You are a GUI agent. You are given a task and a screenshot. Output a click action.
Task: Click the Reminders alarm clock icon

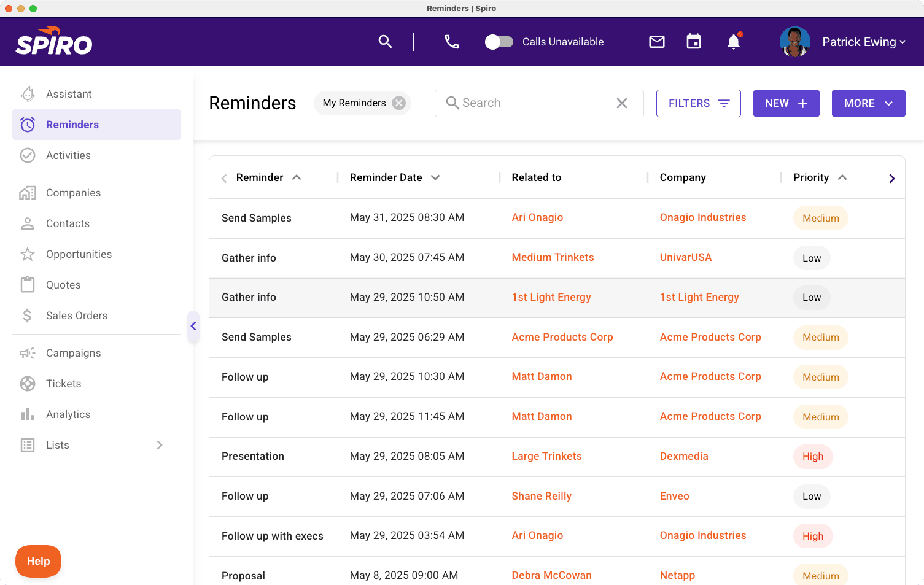point(28,125)
